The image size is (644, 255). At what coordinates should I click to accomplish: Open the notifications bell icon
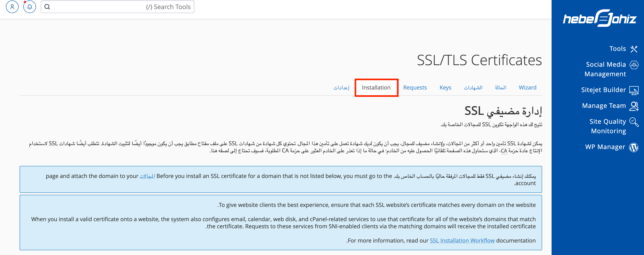coord(29,7)
